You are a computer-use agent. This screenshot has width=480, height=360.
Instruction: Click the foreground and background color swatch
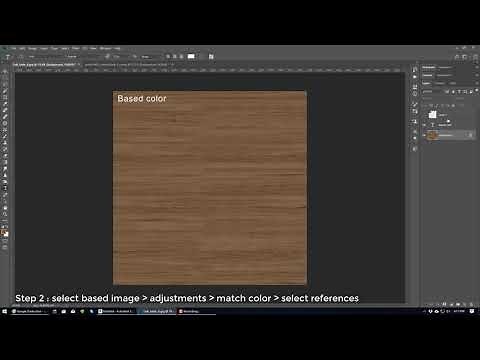(x=5, y=233)
